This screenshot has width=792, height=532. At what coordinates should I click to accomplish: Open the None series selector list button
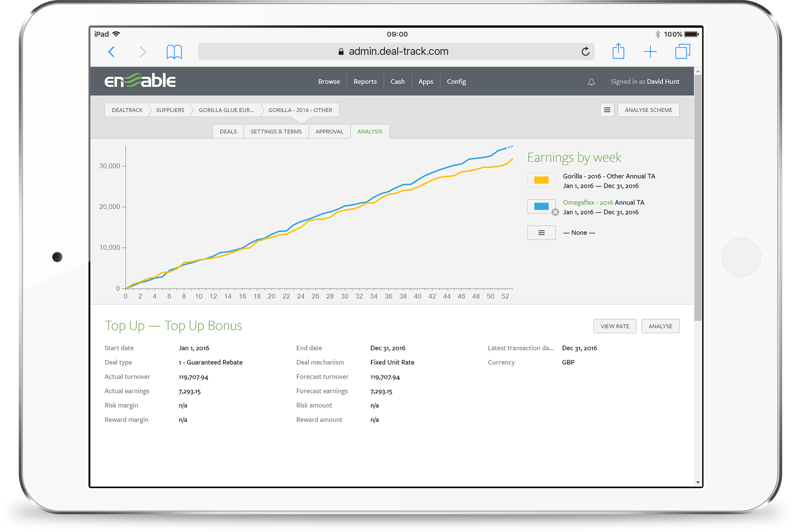pos(541,233)
